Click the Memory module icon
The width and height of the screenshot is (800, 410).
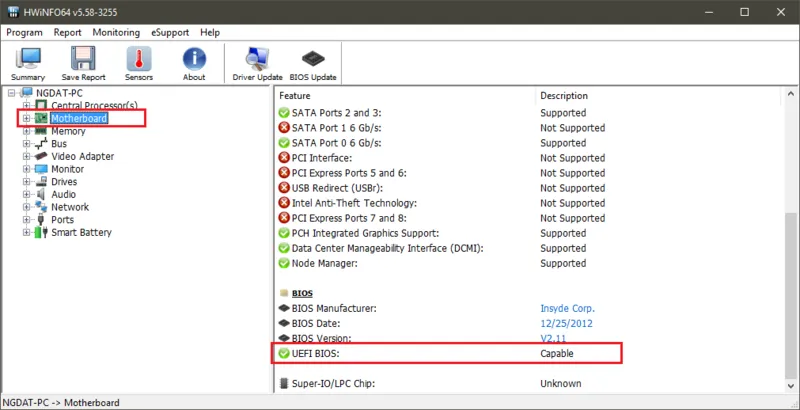41,131
